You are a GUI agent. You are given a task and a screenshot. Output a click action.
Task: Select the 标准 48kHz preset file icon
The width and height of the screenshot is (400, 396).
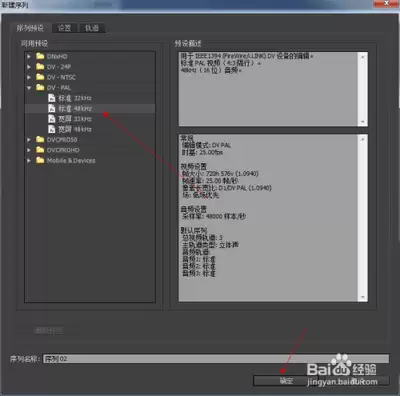pos(52,108)
